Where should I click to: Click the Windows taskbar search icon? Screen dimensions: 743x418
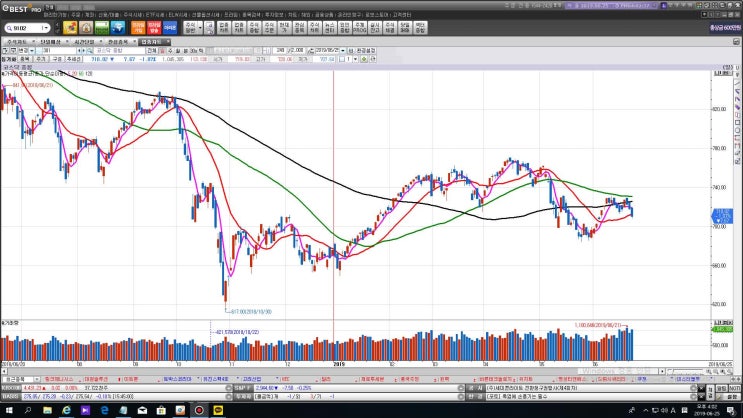click(x=27, y=410)
